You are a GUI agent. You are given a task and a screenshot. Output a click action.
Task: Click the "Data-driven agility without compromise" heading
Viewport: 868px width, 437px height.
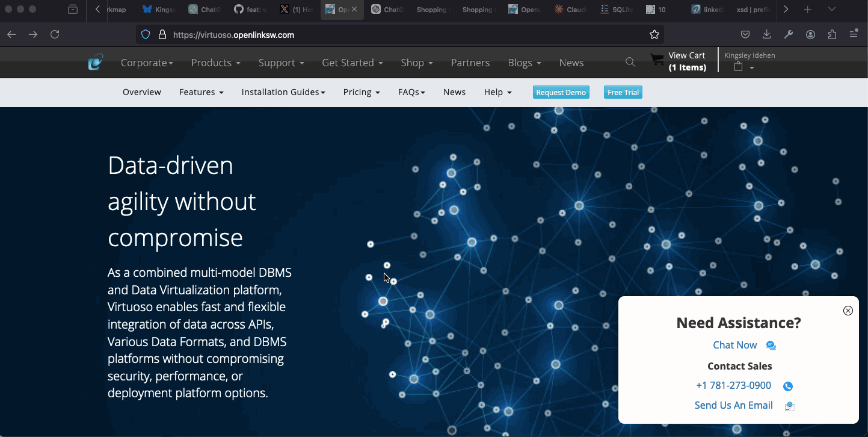(x=182, y=201)
